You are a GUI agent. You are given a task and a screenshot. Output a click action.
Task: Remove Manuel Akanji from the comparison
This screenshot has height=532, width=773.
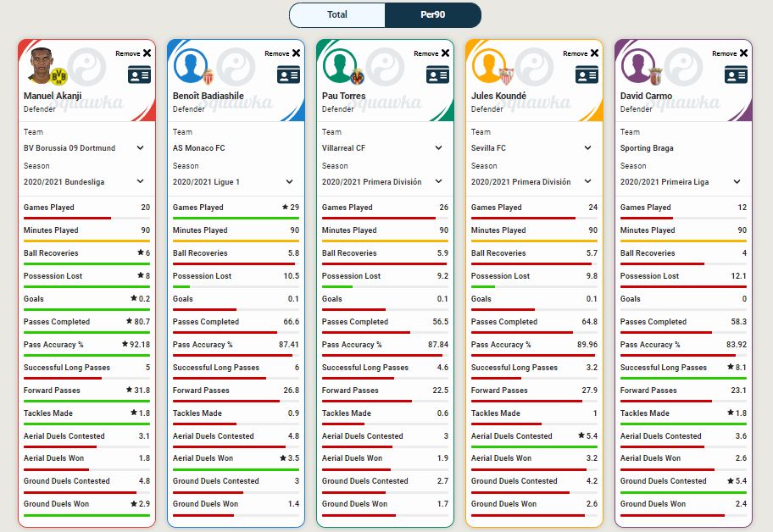[x=147, y=53]
